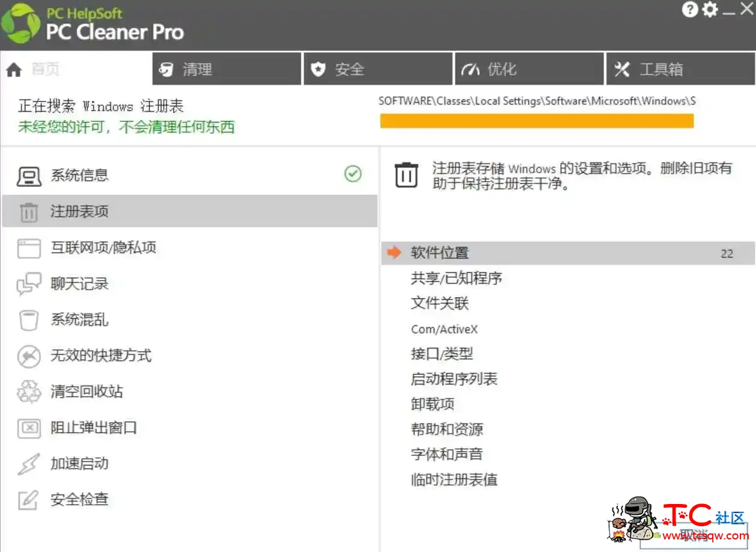Viewport: 756px width, 552px height.
Task: Select 系统信息 in the scan list
Action: (190, 175)
